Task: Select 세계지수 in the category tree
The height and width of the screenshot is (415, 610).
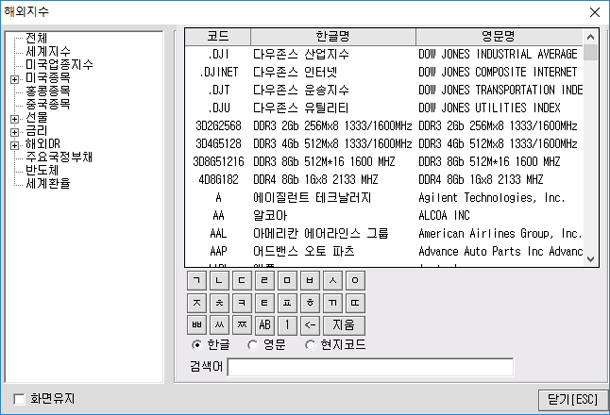Action: [x=48, y=51]
